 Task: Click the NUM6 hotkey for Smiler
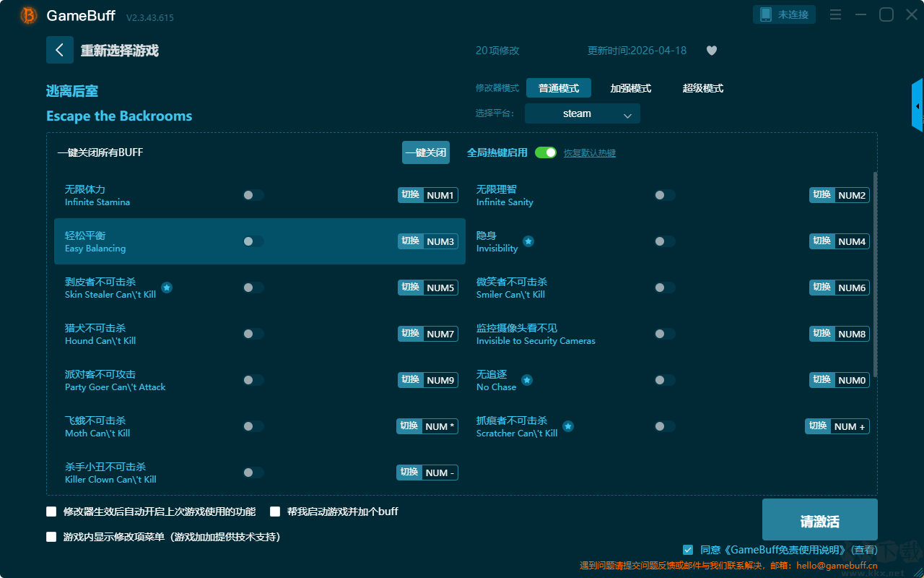[840, 288]
